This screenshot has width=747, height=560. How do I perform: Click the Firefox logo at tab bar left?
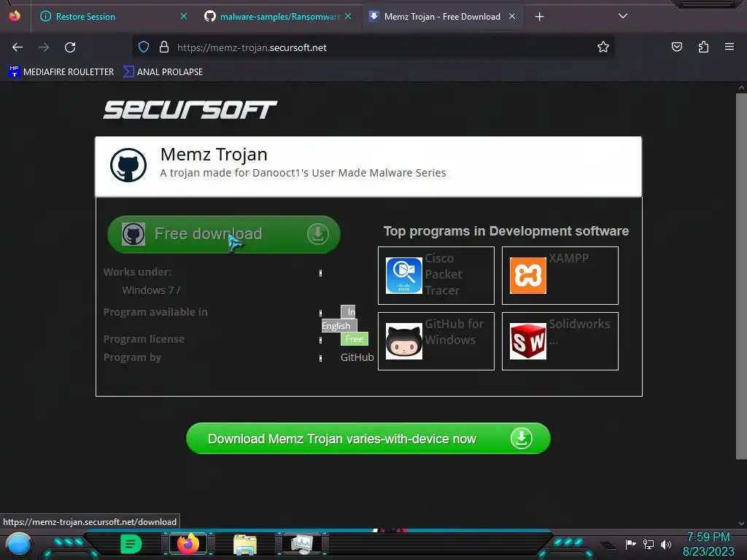(x=15, y=16)
